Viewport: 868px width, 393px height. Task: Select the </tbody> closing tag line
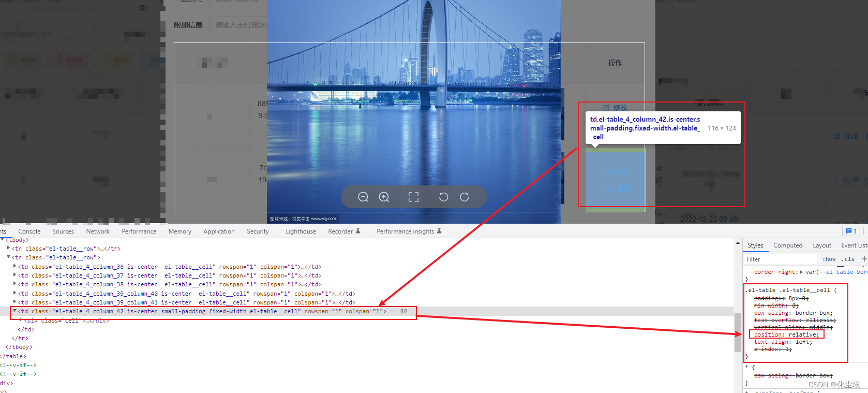coord(19,347)
